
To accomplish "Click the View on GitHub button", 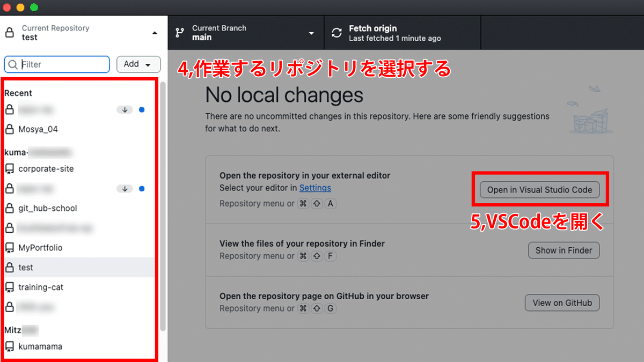I will tap(562, 302).
